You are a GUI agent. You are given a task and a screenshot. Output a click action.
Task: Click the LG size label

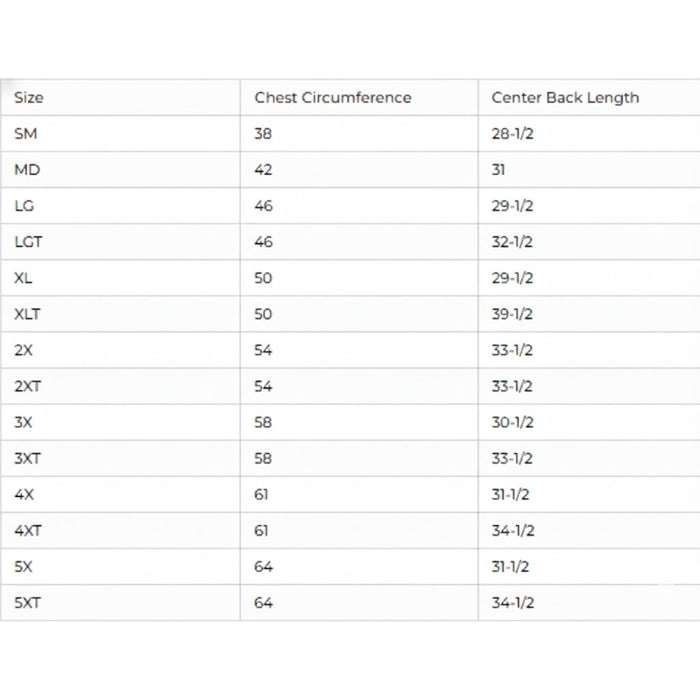click(x=25, y=206)
